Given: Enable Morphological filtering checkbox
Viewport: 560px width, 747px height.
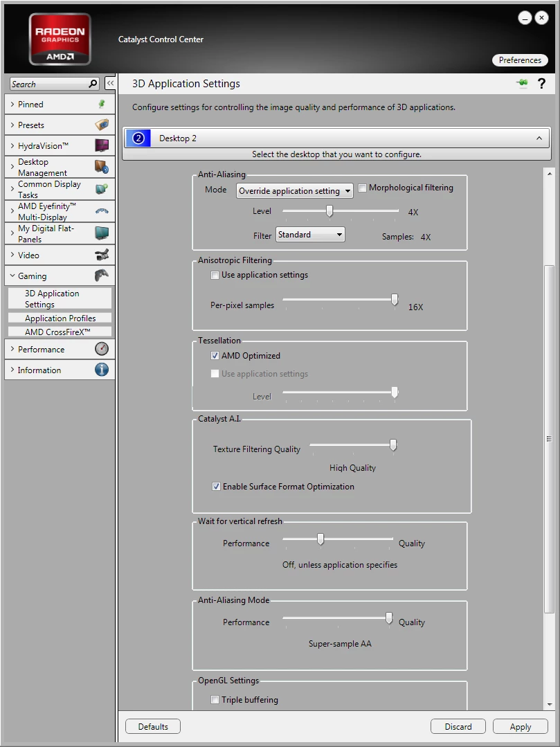Looking at the screenshot, I should tap(363, 188).
